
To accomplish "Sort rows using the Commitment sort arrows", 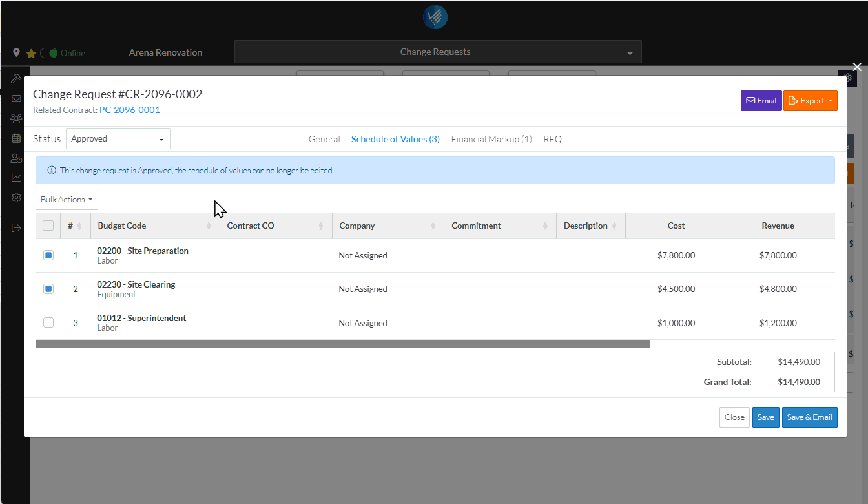I will [546, 226].
